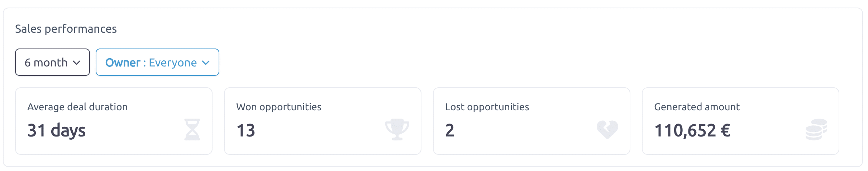
Task: Select the Generated amount card
Action: [740, 121]
